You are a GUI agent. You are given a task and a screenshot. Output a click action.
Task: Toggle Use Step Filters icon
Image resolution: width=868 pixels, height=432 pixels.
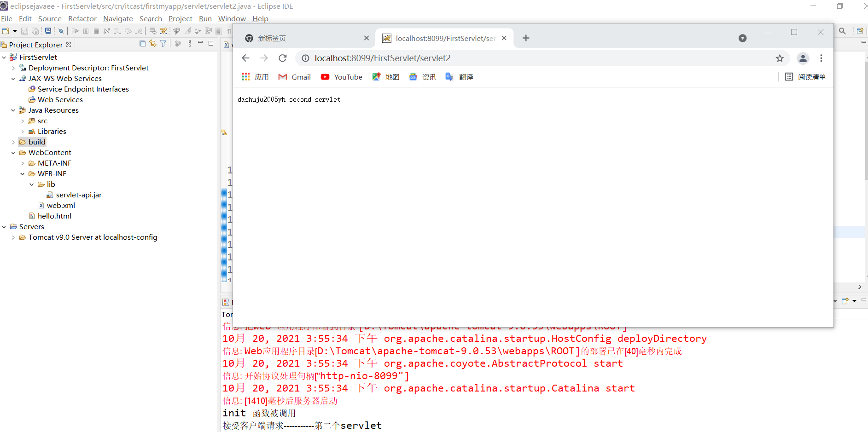click(163, 31)
